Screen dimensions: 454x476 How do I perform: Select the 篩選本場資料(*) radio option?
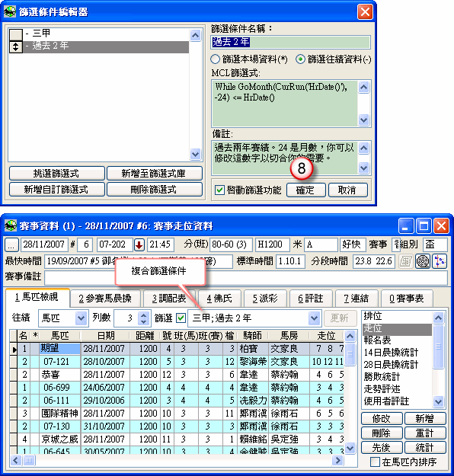click(215, 59)
